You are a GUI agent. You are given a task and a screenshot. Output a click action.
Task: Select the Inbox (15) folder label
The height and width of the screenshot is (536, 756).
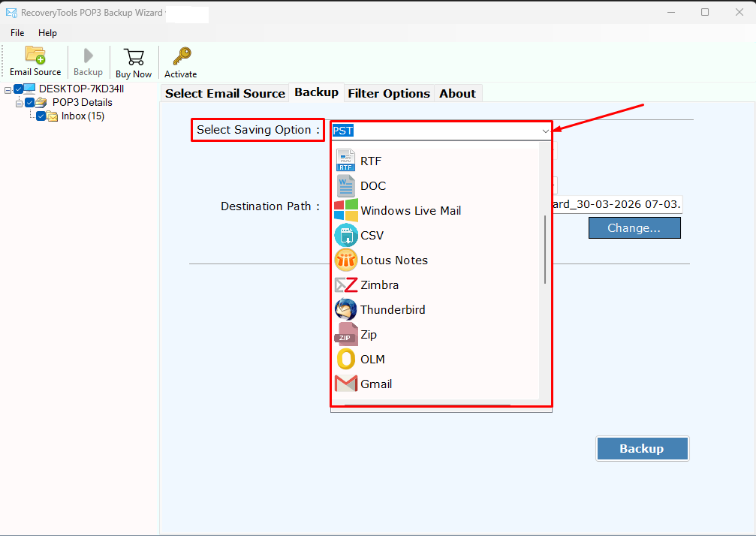point(83,116)
